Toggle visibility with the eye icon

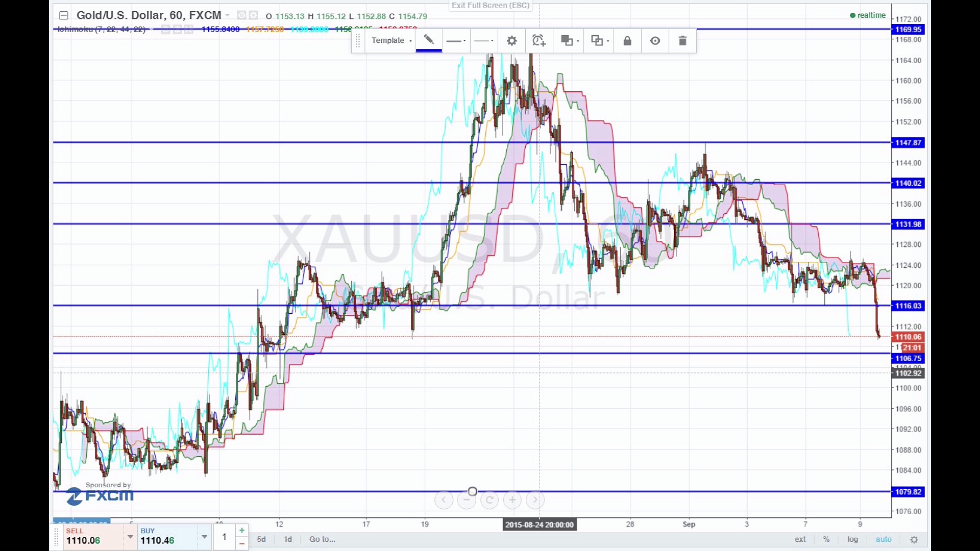(x=655, y=41)
